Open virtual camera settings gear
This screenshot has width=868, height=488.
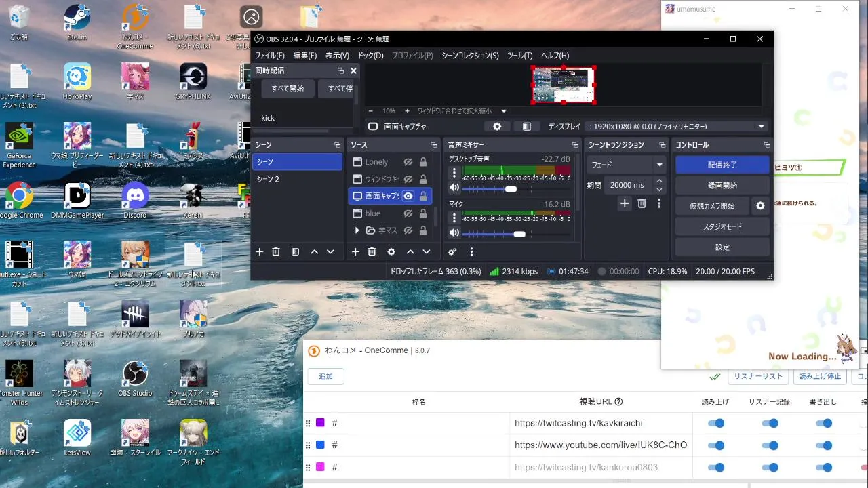tap(760, 205)
